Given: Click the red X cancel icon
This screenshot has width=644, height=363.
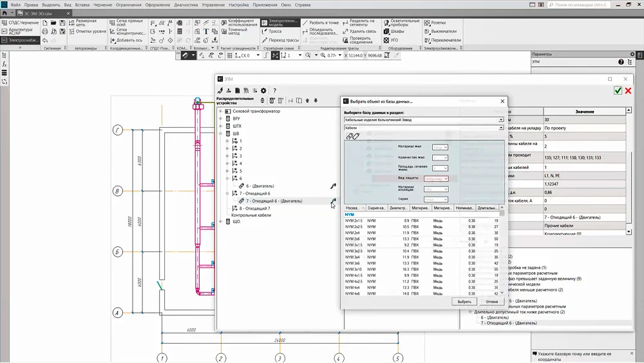Looking at the screenshot, I should [629, 91].
